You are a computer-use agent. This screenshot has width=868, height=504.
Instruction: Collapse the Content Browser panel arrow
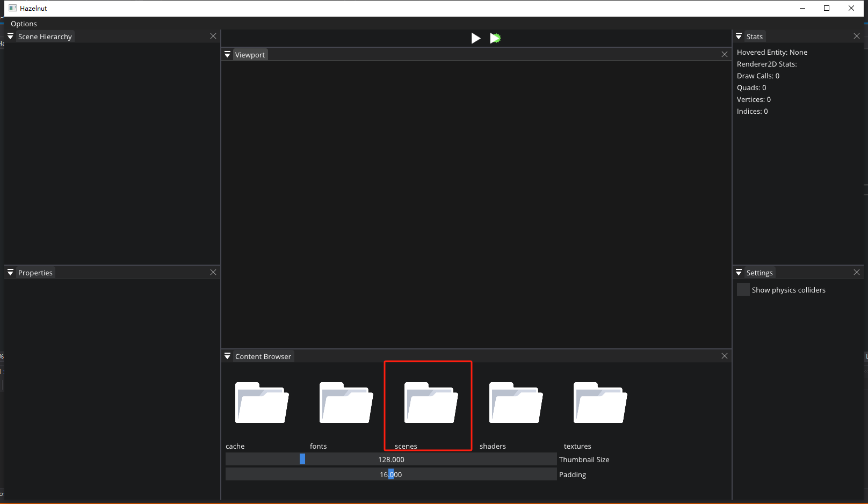tap(227, 356)
